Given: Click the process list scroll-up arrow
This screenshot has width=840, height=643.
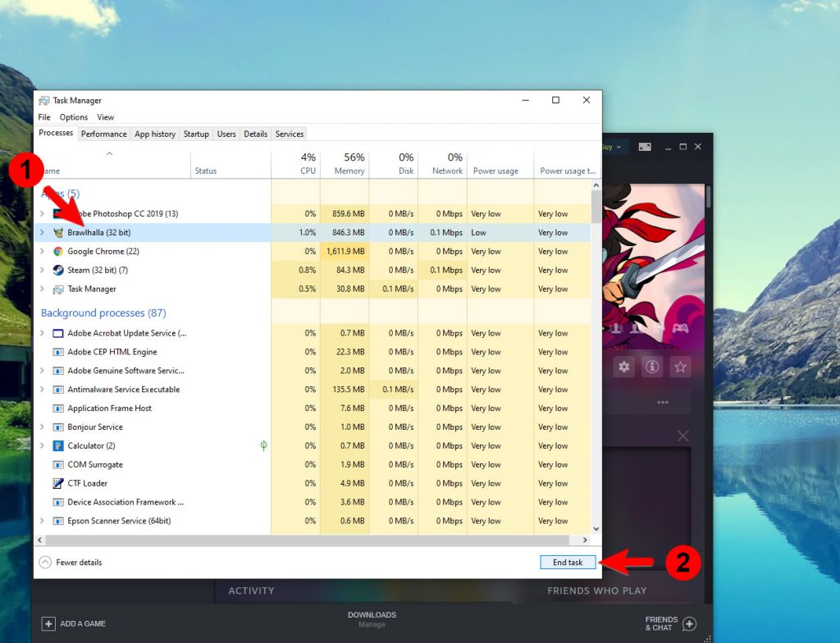Looking at the screenshot, I should [596, 185].
